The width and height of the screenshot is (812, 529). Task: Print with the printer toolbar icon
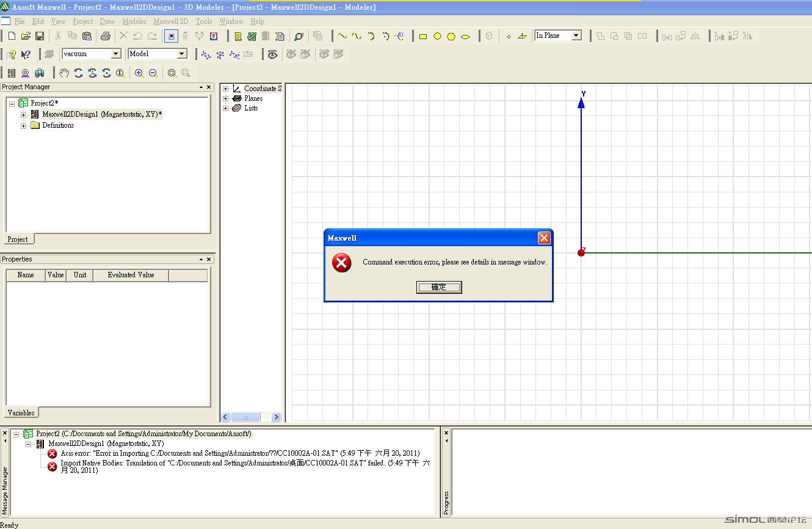(x=105, y=36)
